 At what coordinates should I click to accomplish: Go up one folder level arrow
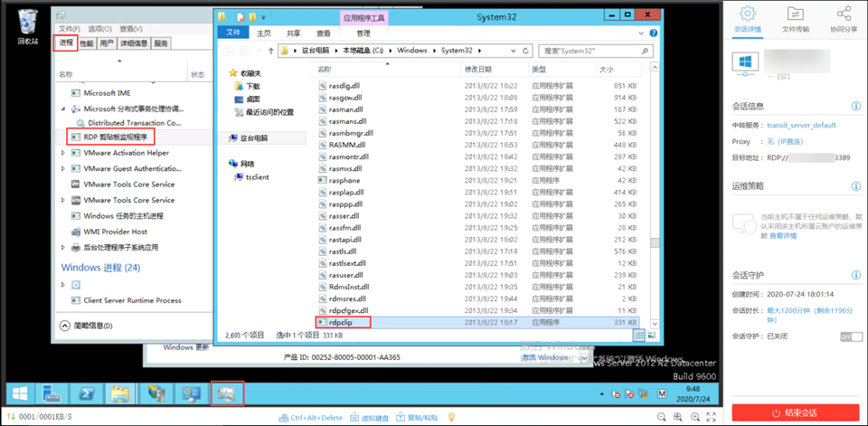[x=270, y=51]
